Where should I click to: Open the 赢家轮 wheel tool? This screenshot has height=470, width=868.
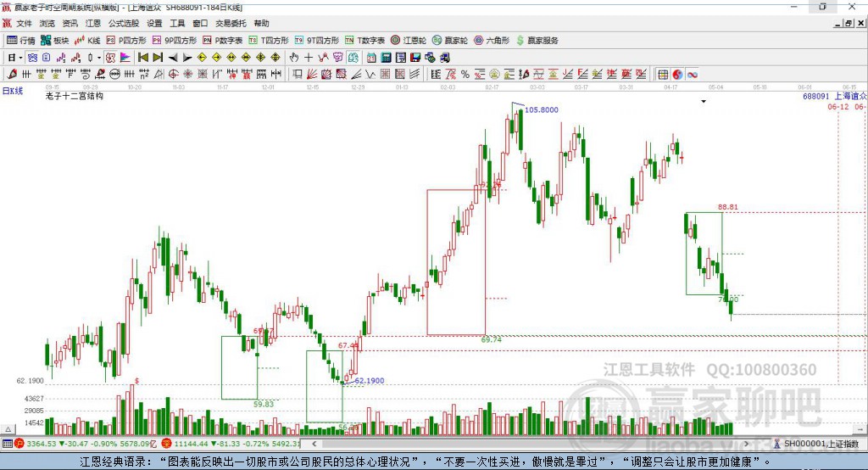[450, 41]
